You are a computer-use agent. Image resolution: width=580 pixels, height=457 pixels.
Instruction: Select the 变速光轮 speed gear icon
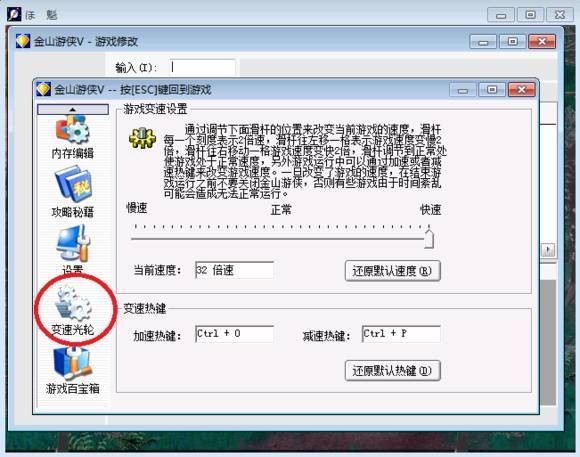pyautogui.click(x=72, y=311)
